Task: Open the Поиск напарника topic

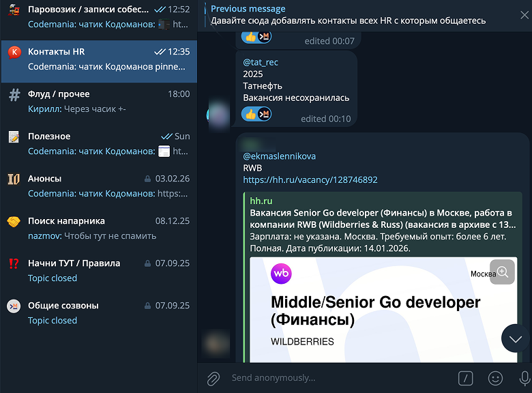Action: click(x=99, y=229)
